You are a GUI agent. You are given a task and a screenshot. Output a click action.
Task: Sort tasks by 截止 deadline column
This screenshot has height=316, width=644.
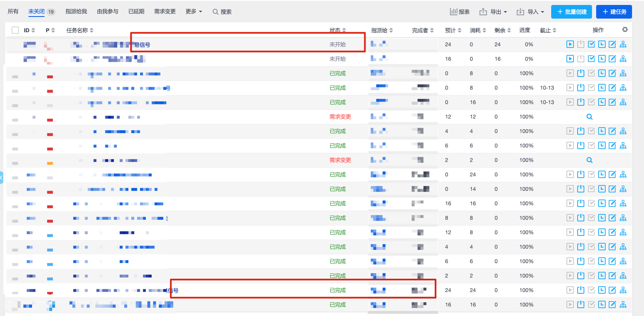tap(548, 30)
